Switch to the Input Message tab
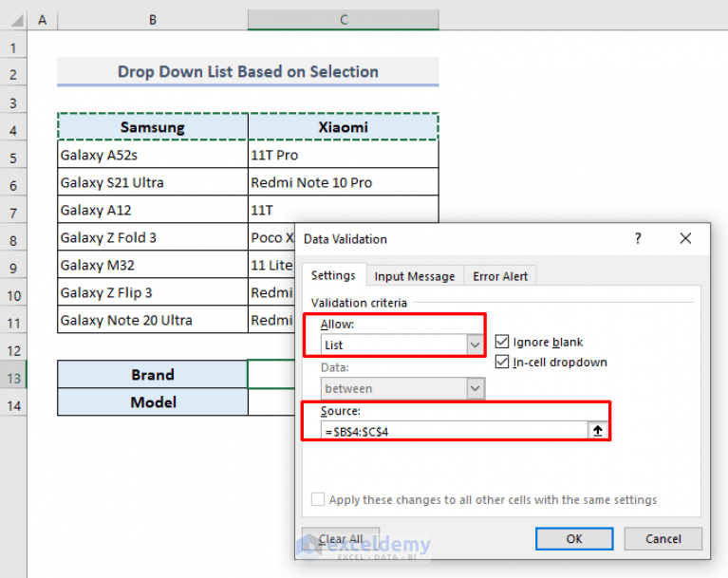Image resolution: width=728 pixels, height=578 pixels. click(414, 276)
